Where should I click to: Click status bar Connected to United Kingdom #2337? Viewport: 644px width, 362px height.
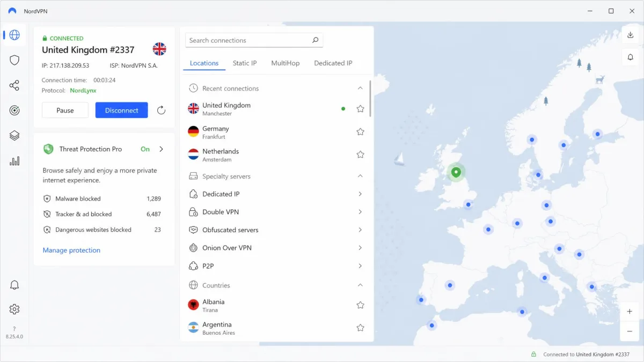pyautogui.click(x=586, y=354)
